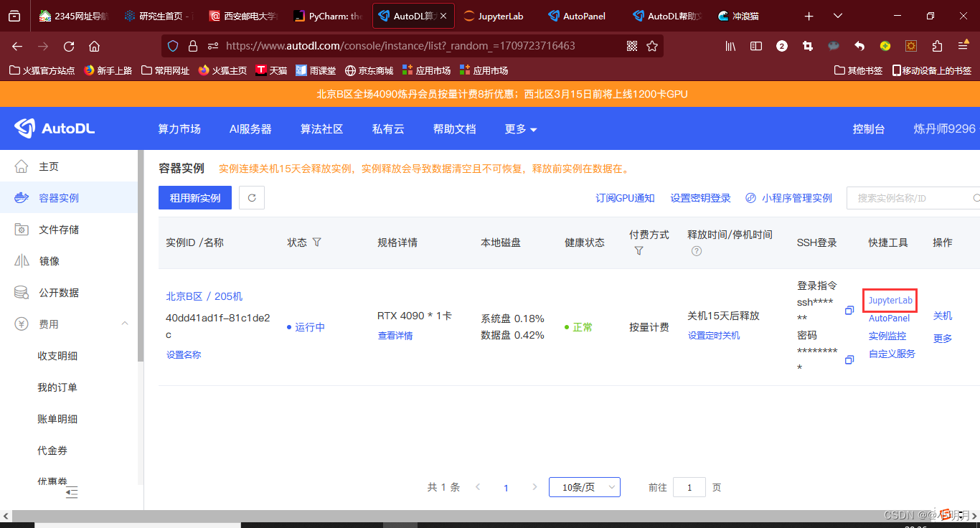The width and height of the screenshot is (980, 528).
Task: Click the chat bubble extension icon
Action: tap(834, 46)
